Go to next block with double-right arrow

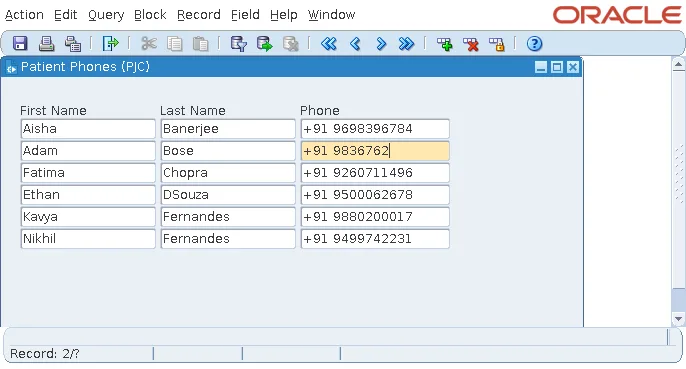click(x=406, y=44)
